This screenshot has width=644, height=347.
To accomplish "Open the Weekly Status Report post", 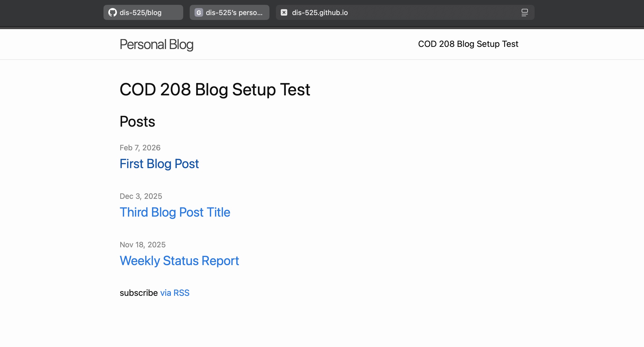I will pyautogui.click(x=179, y=261).
